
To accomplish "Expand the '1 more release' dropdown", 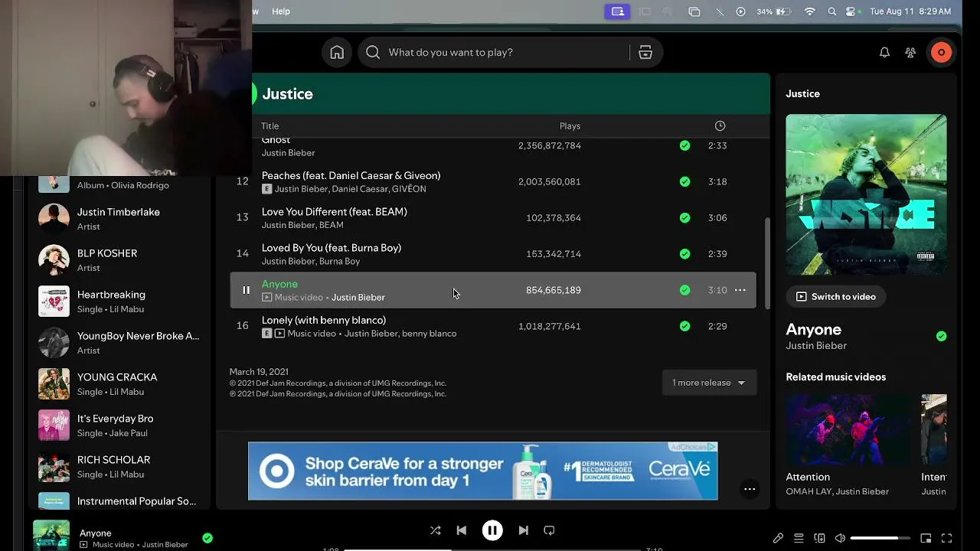I will (x=709, y=383).
